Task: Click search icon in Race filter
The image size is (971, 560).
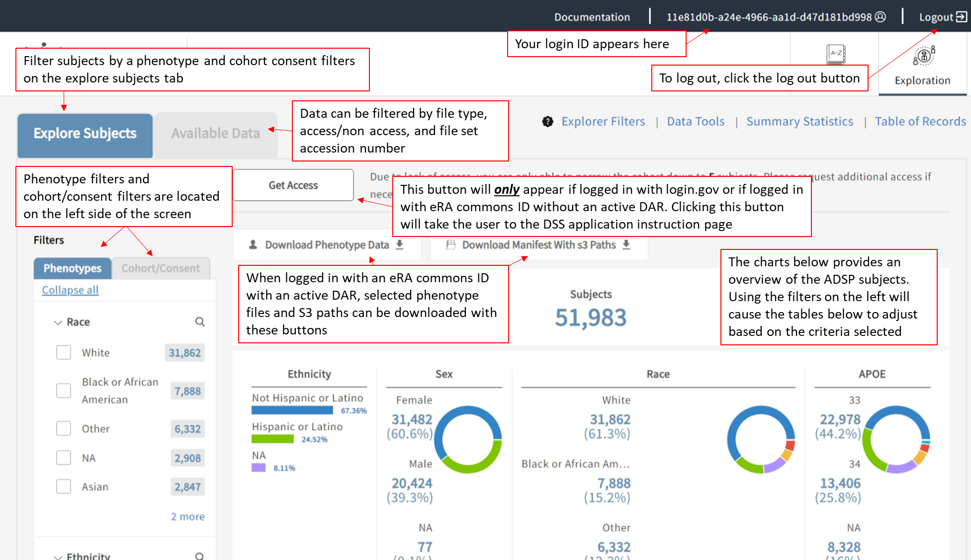Action: pyautogui.click(x=200, y=322)
